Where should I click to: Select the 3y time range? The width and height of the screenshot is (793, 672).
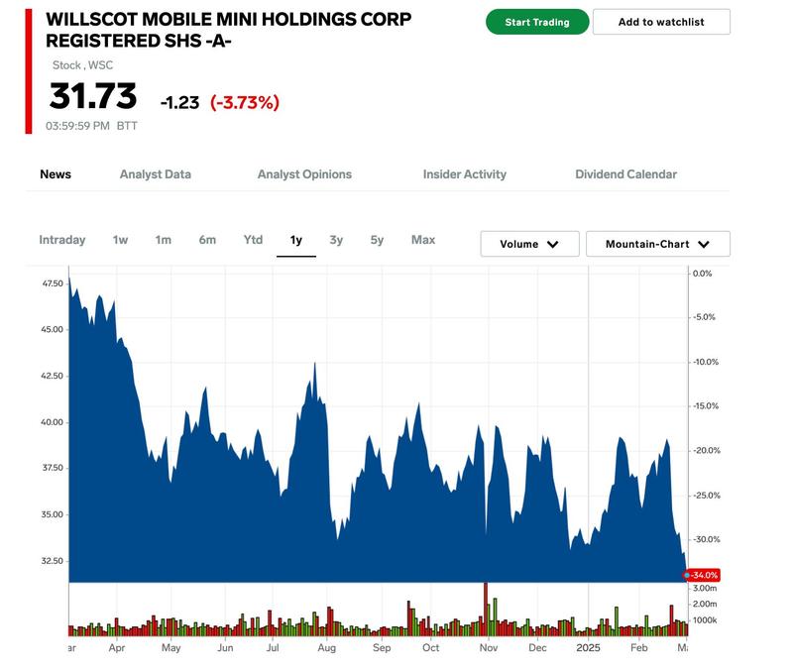(336, 240)
